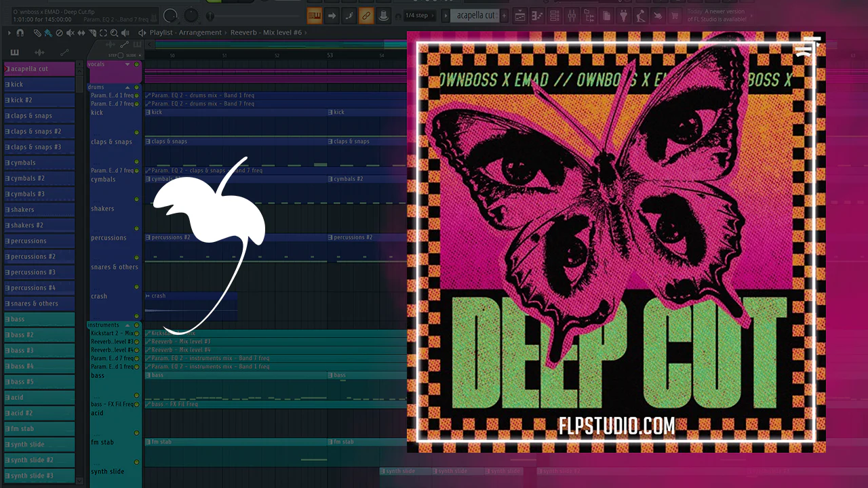Show audio clips in the picker panel
This screenshot has width=868, height=488.
39,53
